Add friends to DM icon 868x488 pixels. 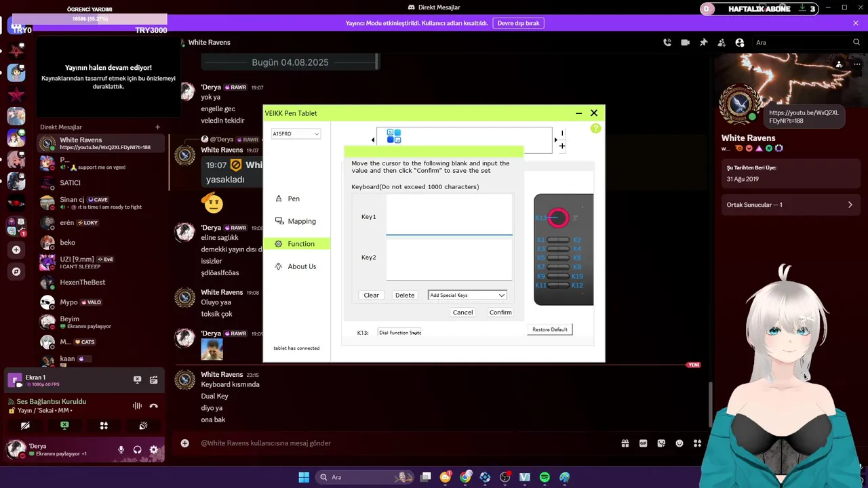(722, 43)
